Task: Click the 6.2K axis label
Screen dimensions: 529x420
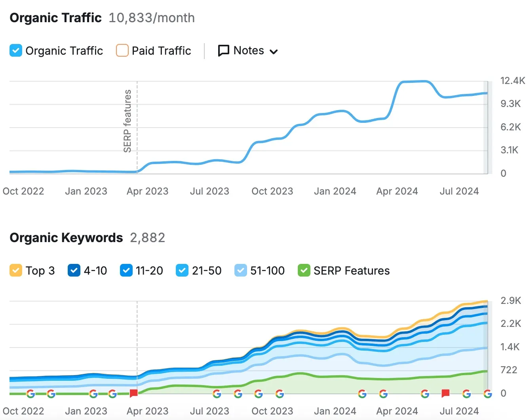Action: point(510,127)
